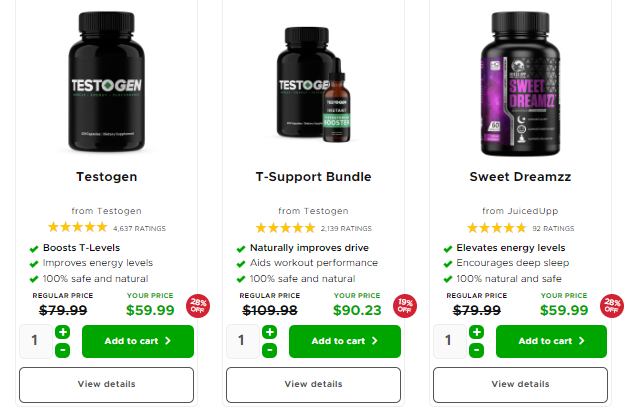
Task: Click the T-Support Bundle star ratings
Action: [x=286, y=228]
